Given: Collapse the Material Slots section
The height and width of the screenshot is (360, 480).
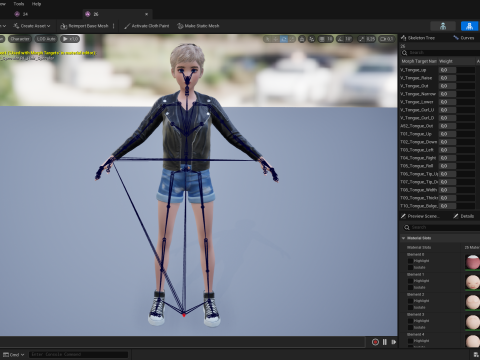Looking at the screenshot, I should click(x=403, y=238).
